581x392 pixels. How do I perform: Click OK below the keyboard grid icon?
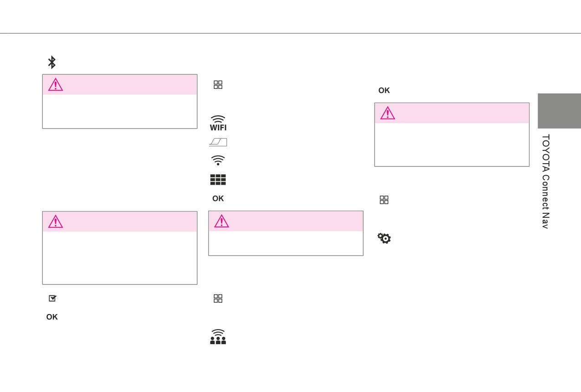pyautogui.click(x=218, y=199)
